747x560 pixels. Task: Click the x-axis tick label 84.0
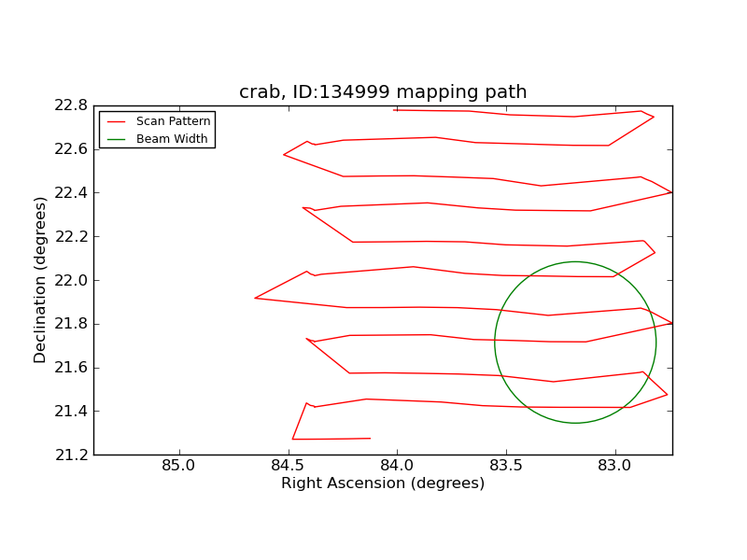397,465
